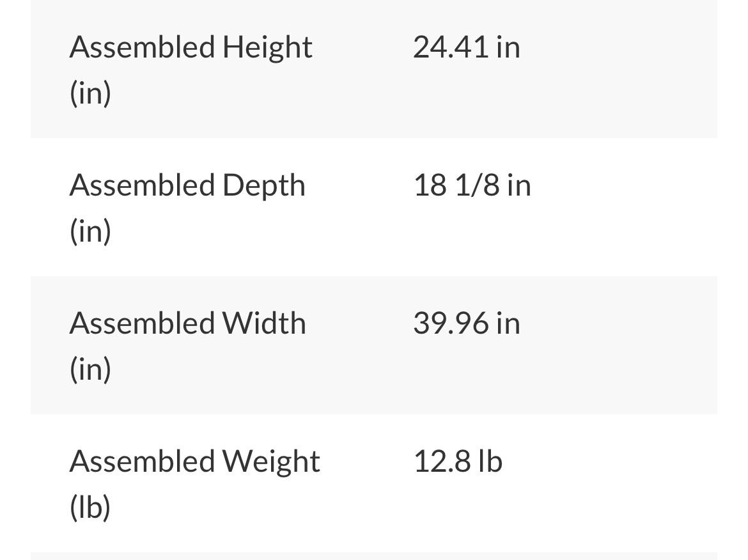Click the Assembled Height label
This screenshot has height=560, width=748.
pos(191,70)
